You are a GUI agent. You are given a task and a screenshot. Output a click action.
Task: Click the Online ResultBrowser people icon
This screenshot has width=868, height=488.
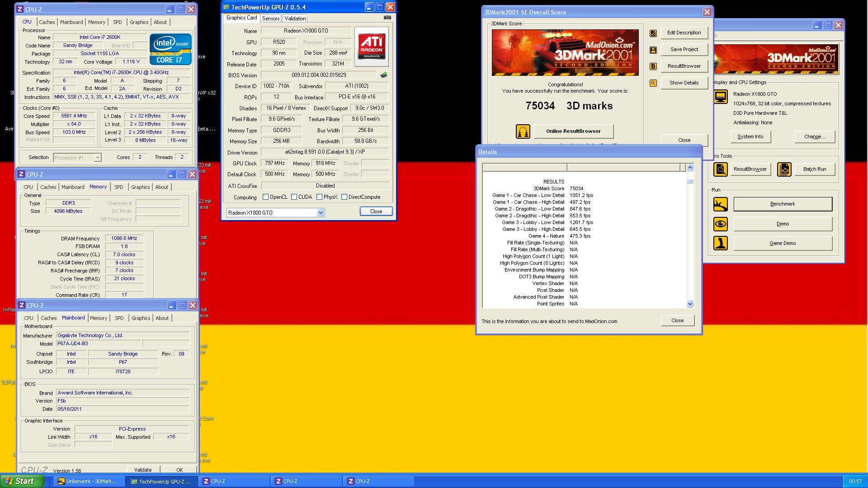[x=523, y=131]
